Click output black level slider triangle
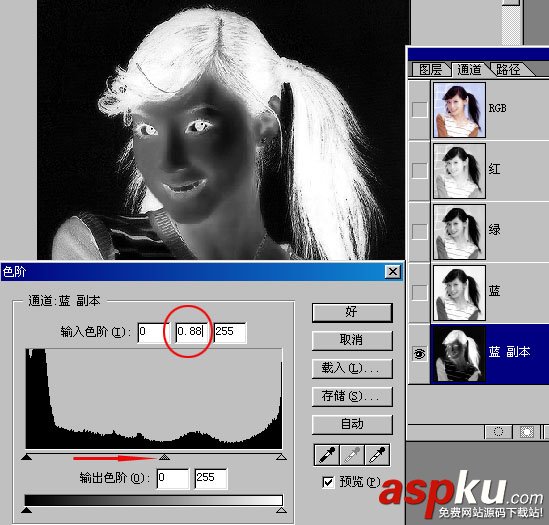Viewport: 549px width, 525px height. coord(27,510)
